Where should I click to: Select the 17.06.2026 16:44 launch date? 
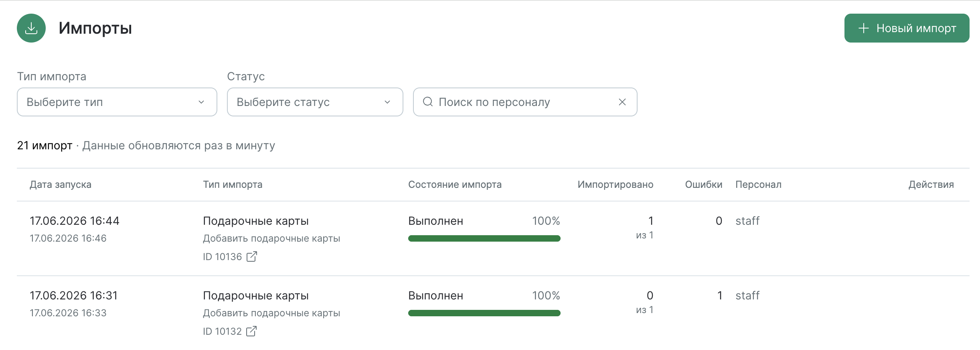[75, 221]
